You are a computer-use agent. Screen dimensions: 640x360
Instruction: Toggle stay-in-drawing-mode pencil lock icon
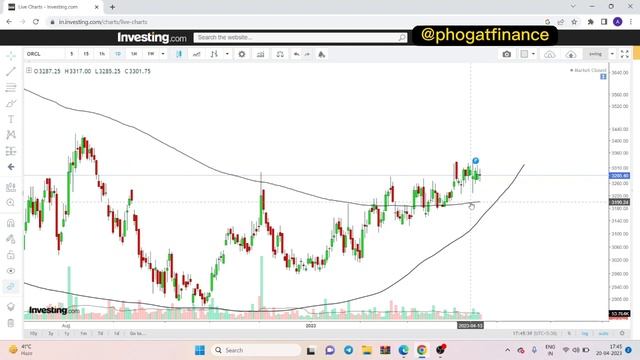pos(11,239)
